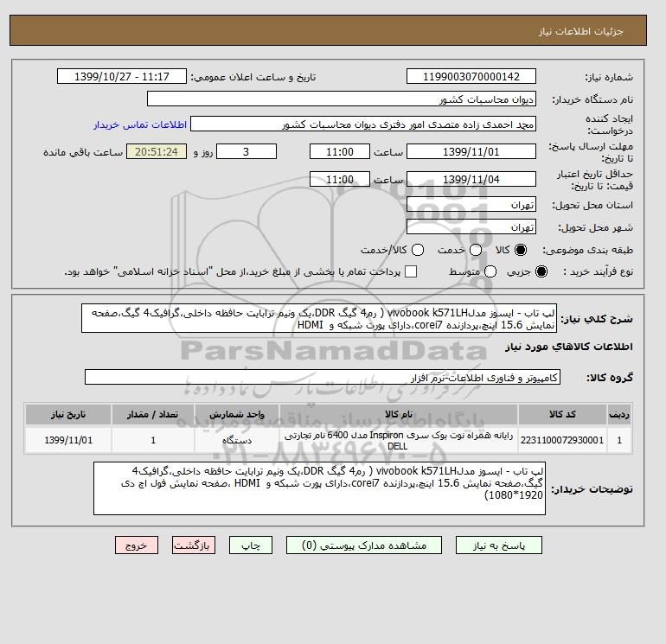Click item code cell 2231100072930001
The width and height of the screenshot is (666, 644).
click(562, 440)
